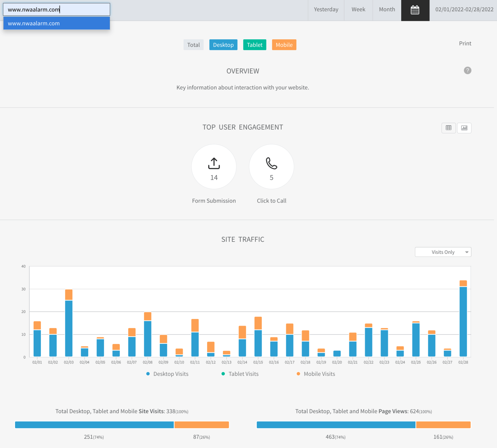This screenshot has height=448, width=497.
Task: Click the Print link
Action: coord(465,43)
